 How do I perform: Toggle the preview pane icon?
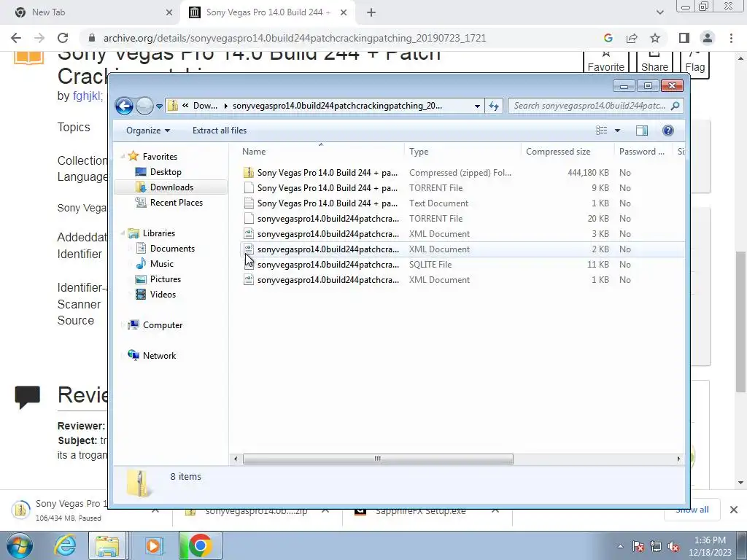pos(642,131)
